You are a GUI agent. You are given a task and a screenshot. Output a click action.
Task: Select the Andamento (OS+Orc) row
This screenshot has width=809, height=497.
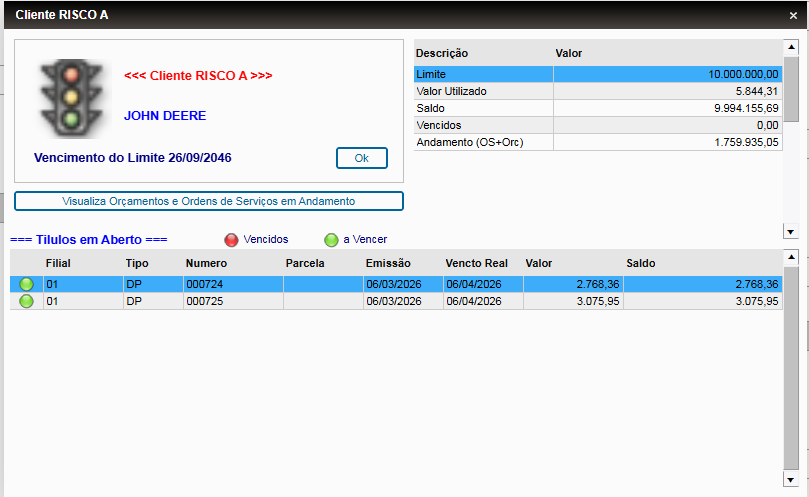pyautogui.click(x=598, y=142)
